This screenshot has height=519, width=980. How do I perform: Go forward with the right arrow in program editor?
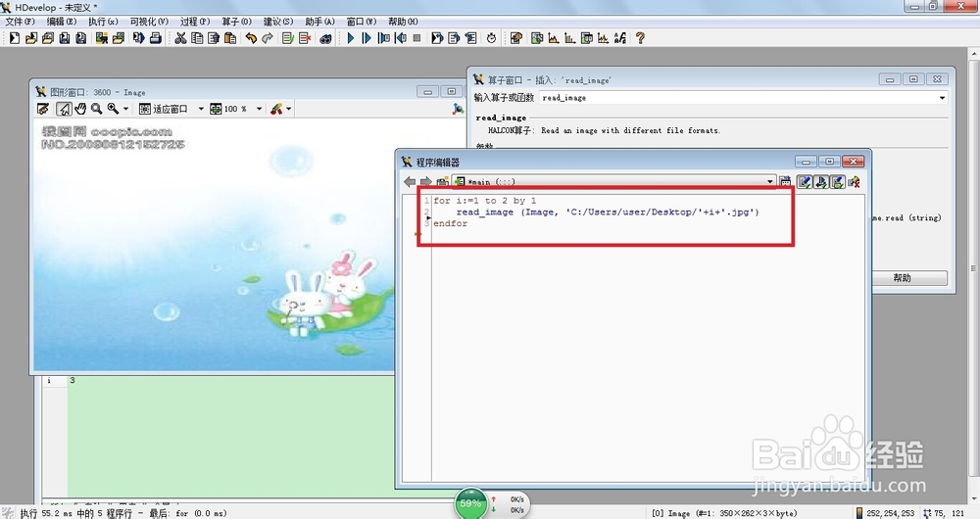[425, 182]
